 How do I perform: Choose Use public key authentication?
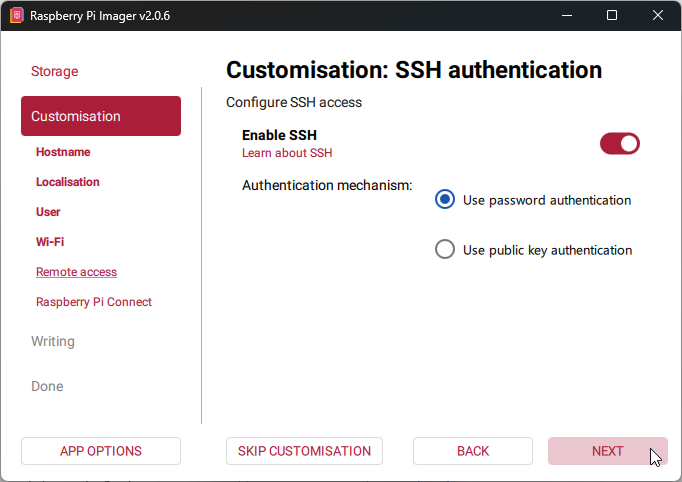445,250
